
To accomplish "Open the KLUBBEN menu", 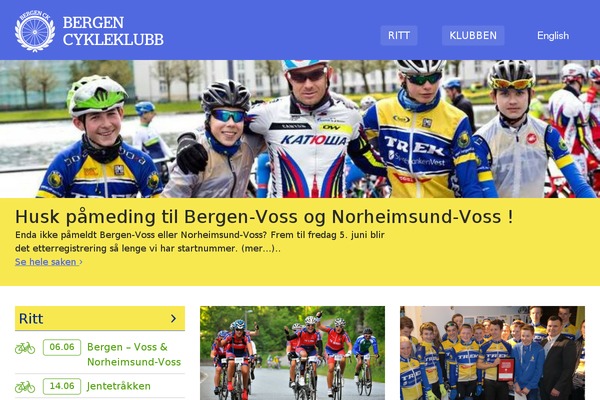I will (x=473, y=36).
